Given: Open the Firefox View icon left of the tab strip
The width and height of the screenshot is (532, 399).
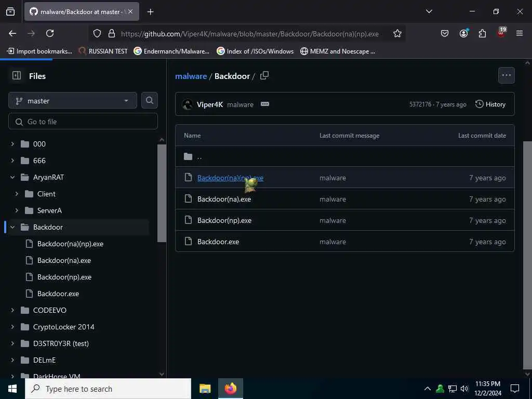Looking at the screenshot, I should 10,11.
